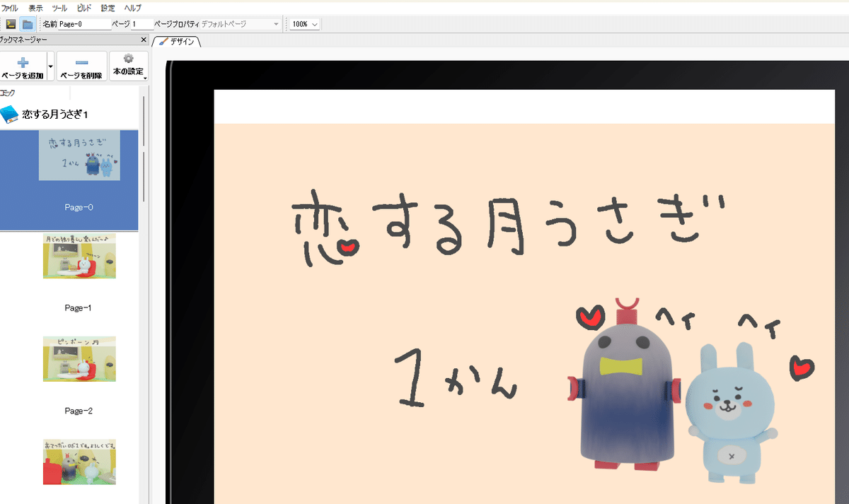Click the 名前 input field with Page-0
Image resolution: width=849 pixels, height=504 pixels.
[x=84, y=24]
